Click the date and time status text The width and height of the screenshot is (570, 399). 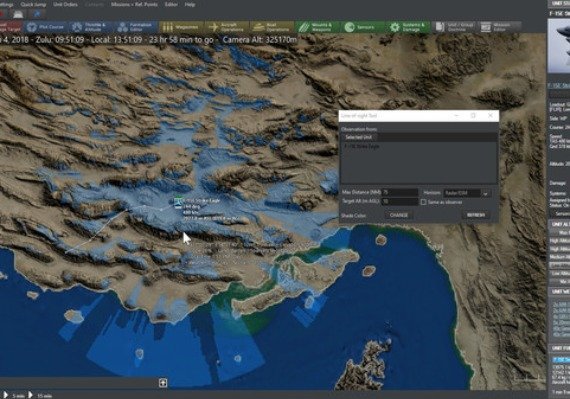pos(148,40)
